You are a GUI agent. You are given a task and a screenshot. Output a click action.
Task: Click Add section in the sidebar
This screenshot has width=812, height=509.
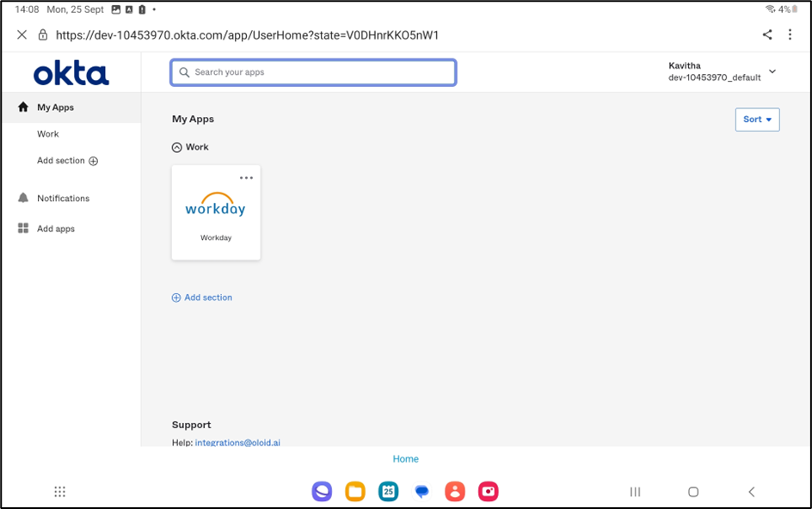pos(60,161)
